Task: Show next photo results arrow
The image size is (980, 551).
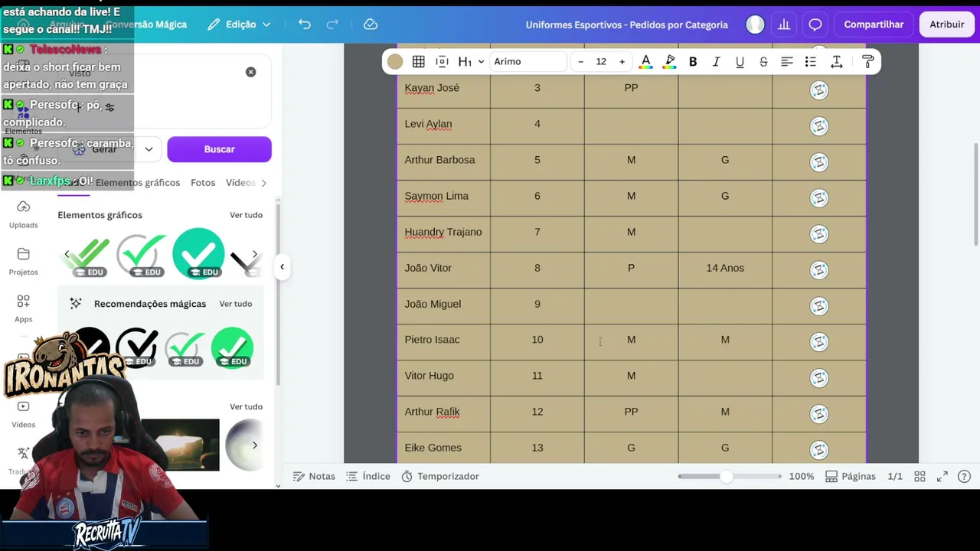Action: pos(254,445)
